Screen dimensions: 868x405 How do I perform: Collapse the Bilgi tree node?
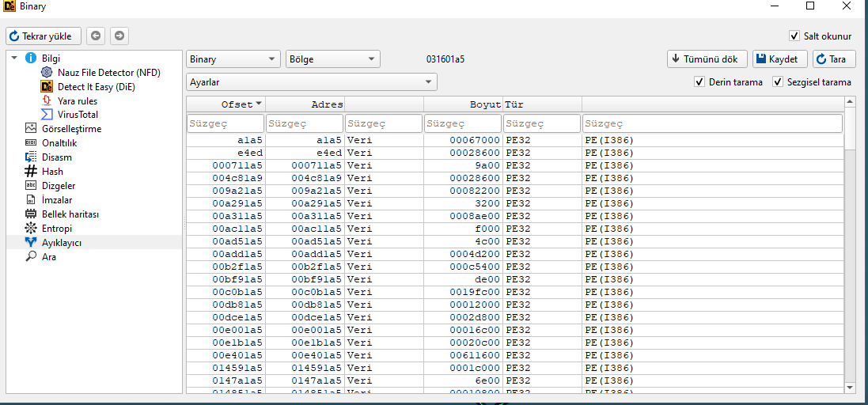coord(14,59)
